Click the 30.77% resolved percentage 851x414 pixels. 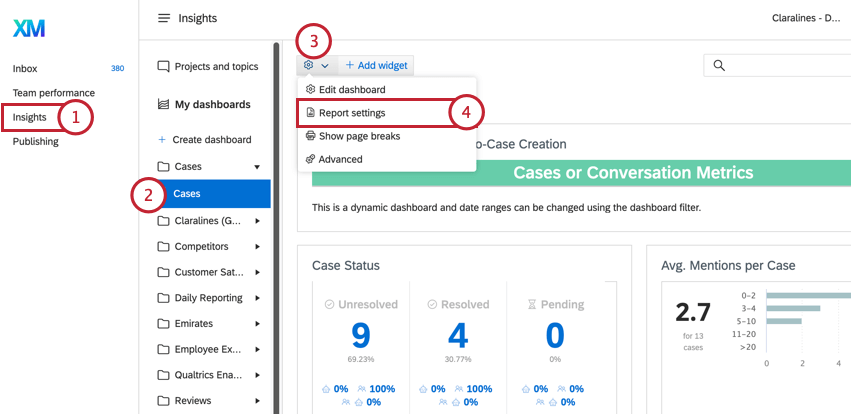[x=458, y=359]
